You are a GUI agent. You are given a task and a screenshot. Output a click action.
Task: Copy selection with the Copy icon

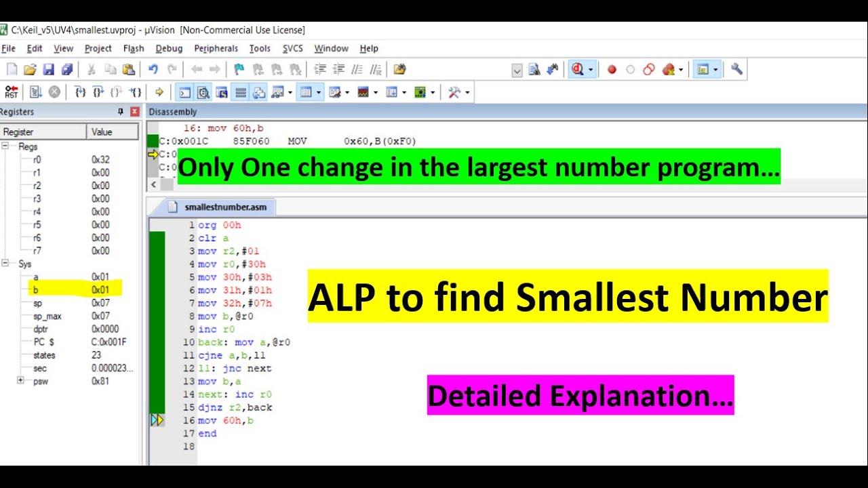coord(110,69)
